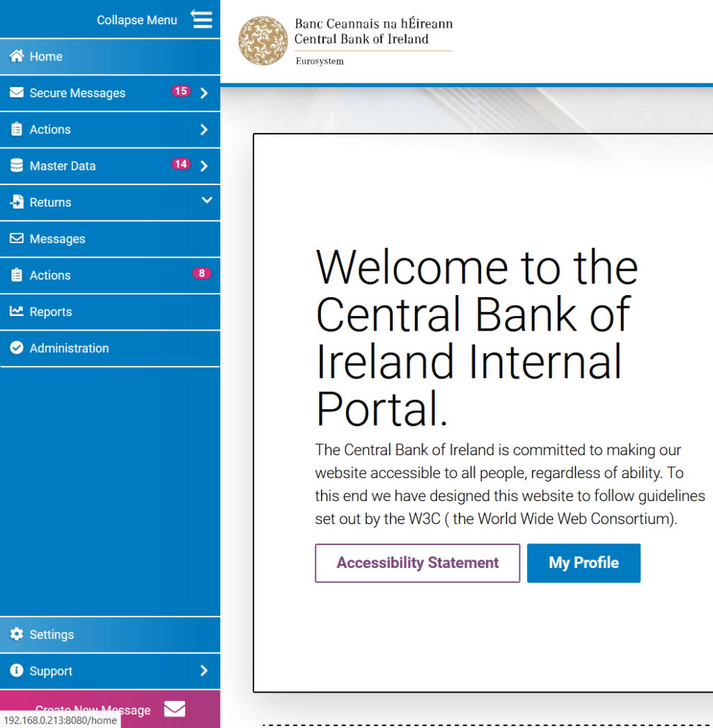Click the 15 badge on Secure Messages
Image resolution: width=713 pixels, height=728 pixels.
pos(181,91)
